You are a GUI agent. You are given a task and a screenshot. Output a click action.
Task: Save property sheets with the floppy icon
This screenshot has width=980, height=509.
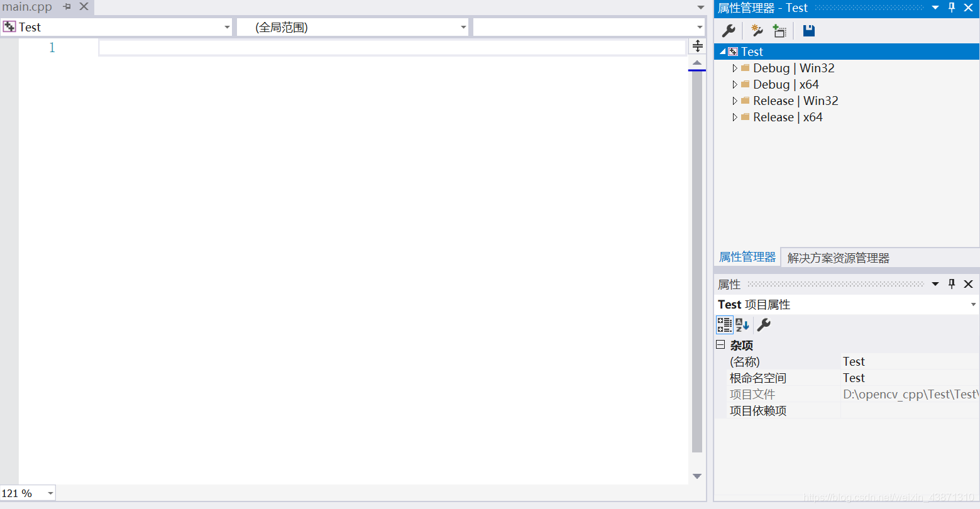tap(809, 31)
